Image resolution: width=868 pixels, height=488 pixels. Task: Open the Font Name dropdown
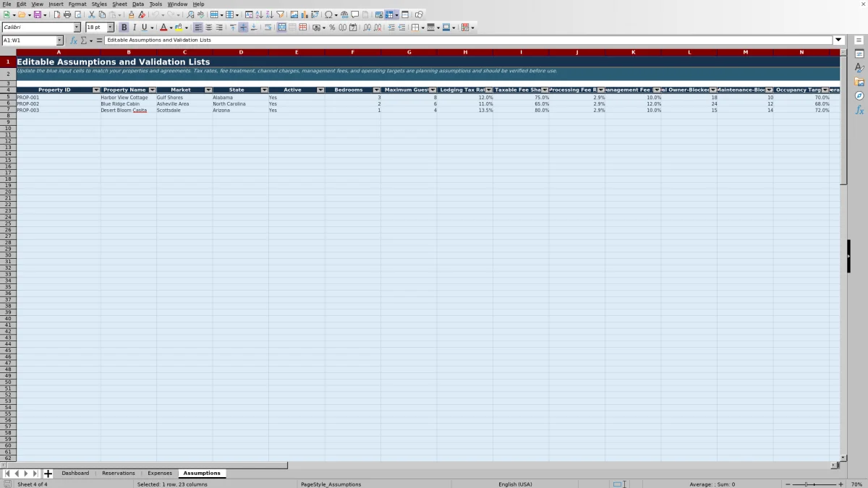[x=77, y=27]
